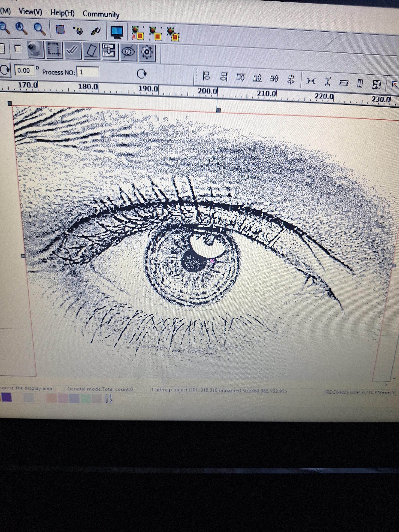Click ruler label '200.0'
This screenshot has height=532, width=399.
(207, 91)
